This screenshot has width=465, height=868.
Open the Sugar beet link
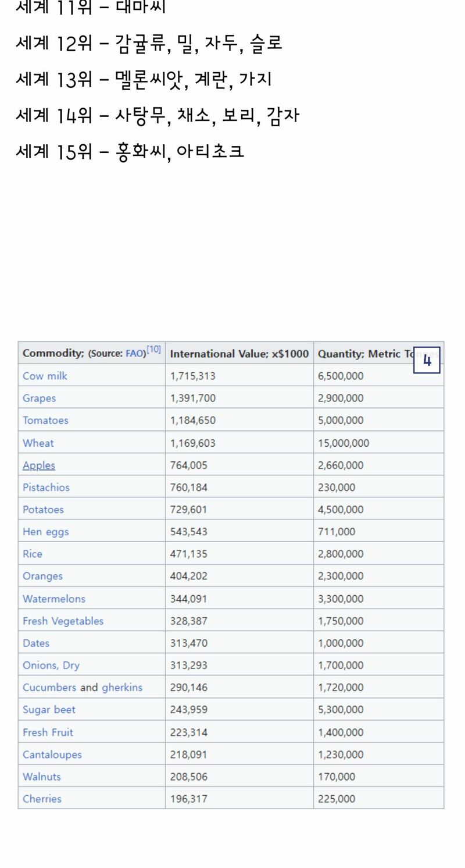point(49,709)
